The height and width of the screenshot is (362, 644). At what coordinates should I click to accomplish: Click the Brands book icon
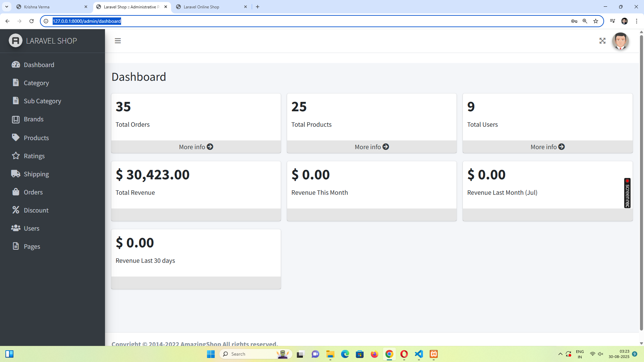pos(16,119)
